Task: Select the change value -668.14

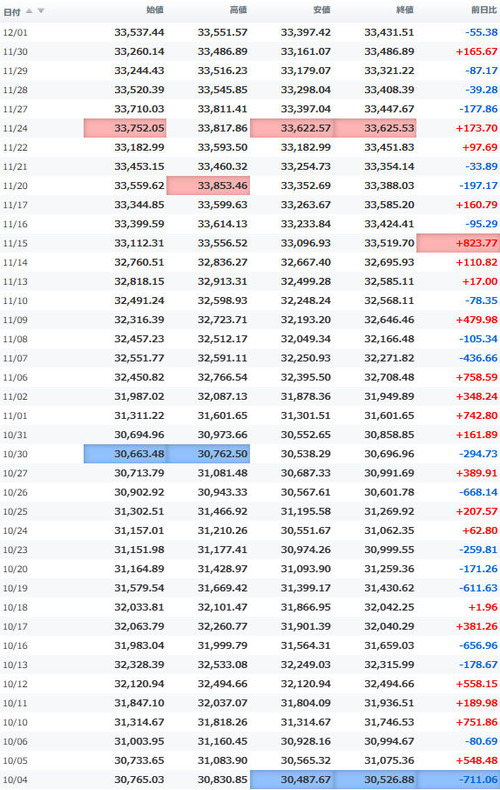Action: pyautogui.click(x=478, y=492)
